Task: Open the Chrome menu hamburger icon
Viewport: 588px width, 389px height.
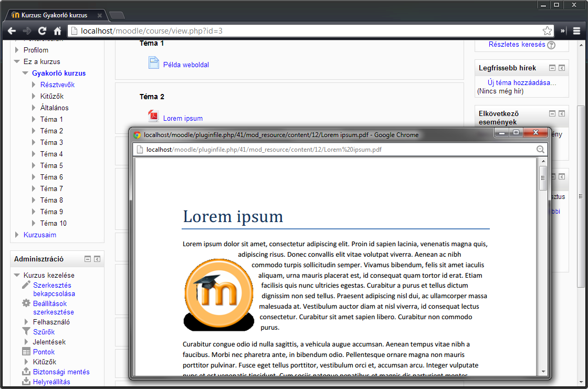Action: point(577,31)
